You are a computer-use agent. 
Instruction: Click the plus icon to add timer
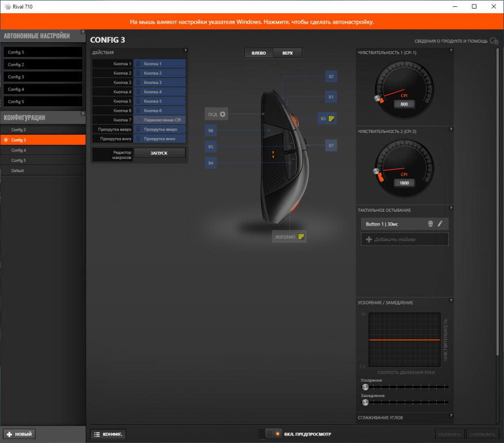(369, 239)
